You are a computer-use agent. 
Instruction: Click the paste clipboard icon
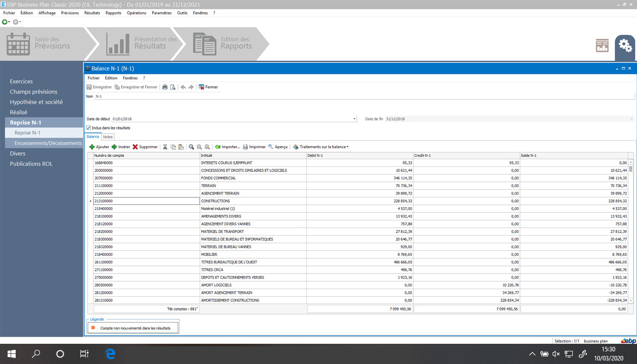click(x=181, y=147)
